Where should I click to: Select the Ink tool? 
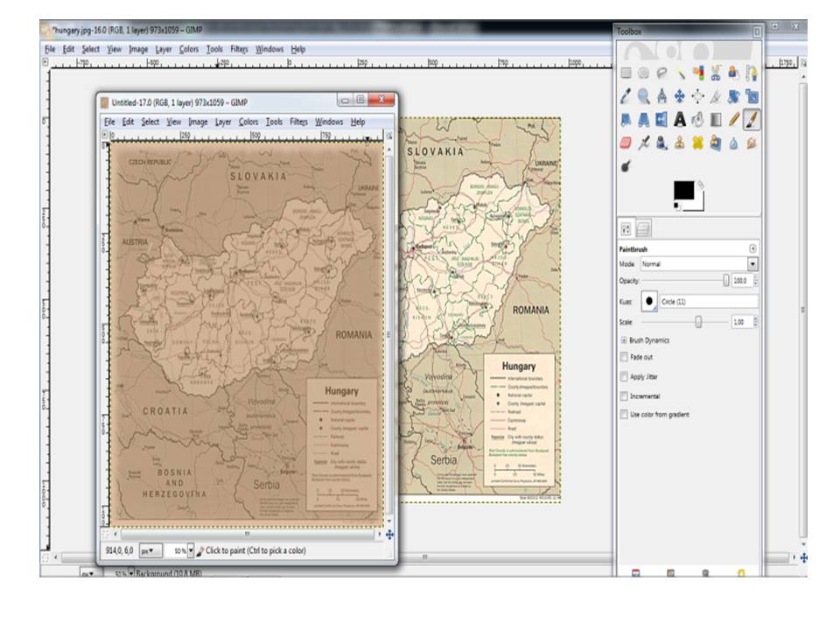click(661, 143)
